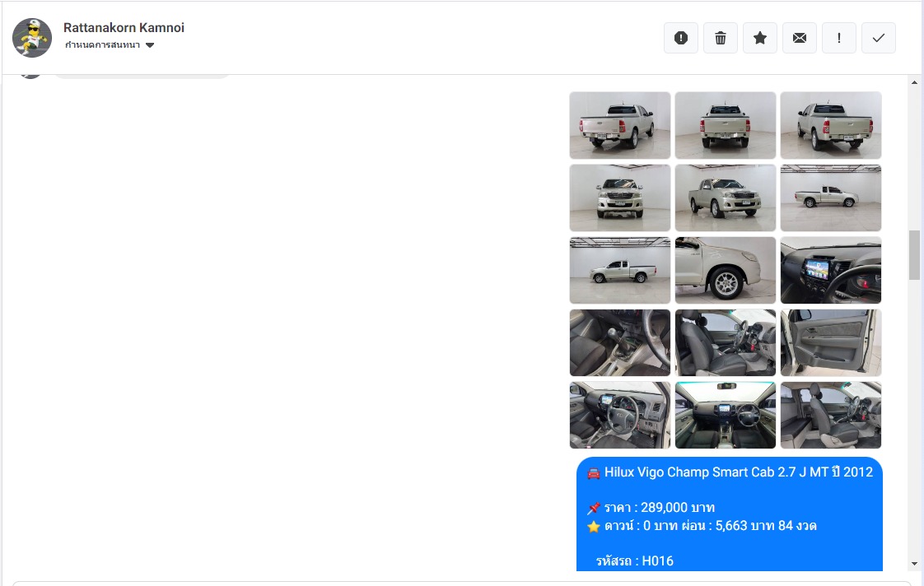Open photo of truck front view

tap(620, 198)
